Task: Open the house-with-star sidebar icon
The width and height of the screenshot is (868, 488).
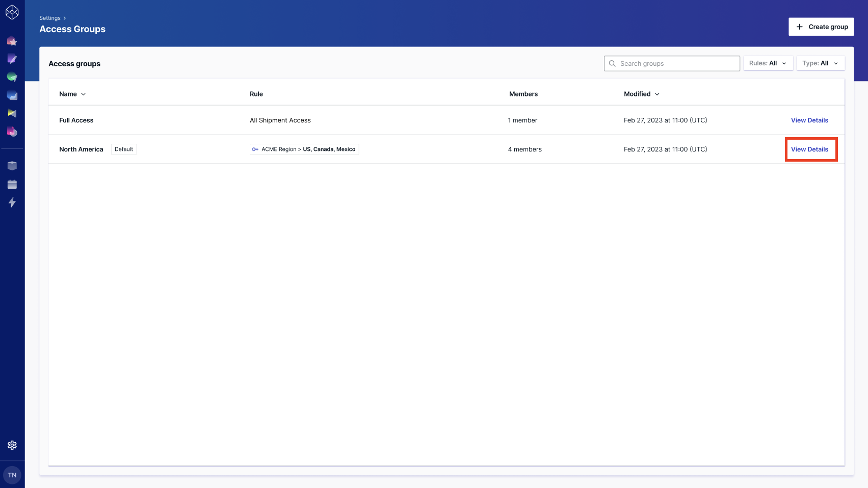Action: point(12,41)
